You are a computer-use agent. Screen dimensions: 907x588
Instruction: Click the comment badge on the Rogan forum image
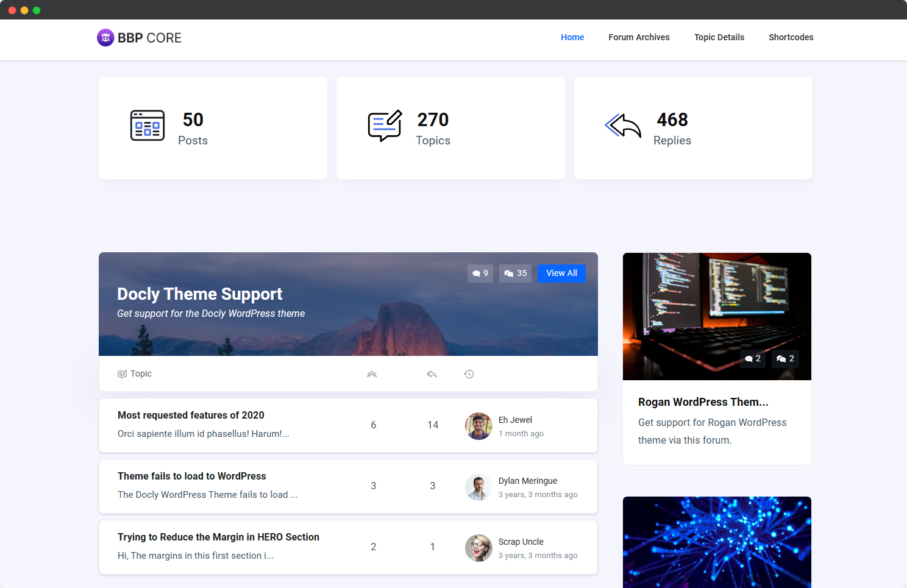click(752, 358)
